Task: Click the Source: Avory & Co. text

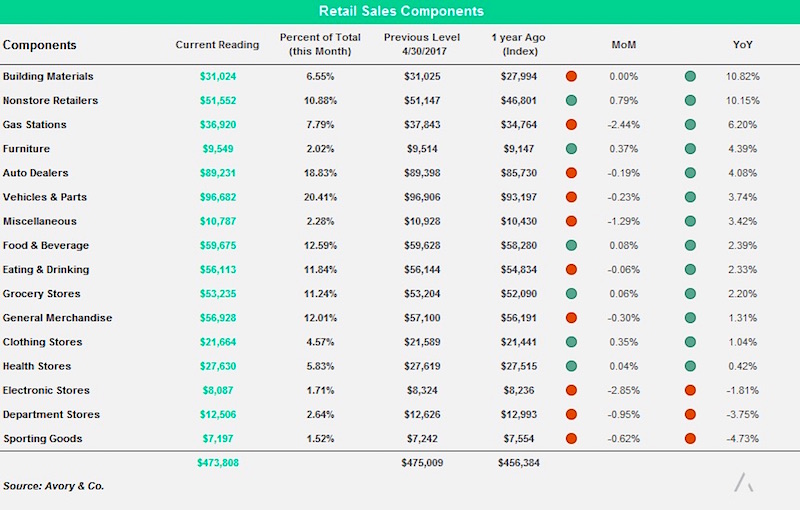Action: click(x=53, y=486)
